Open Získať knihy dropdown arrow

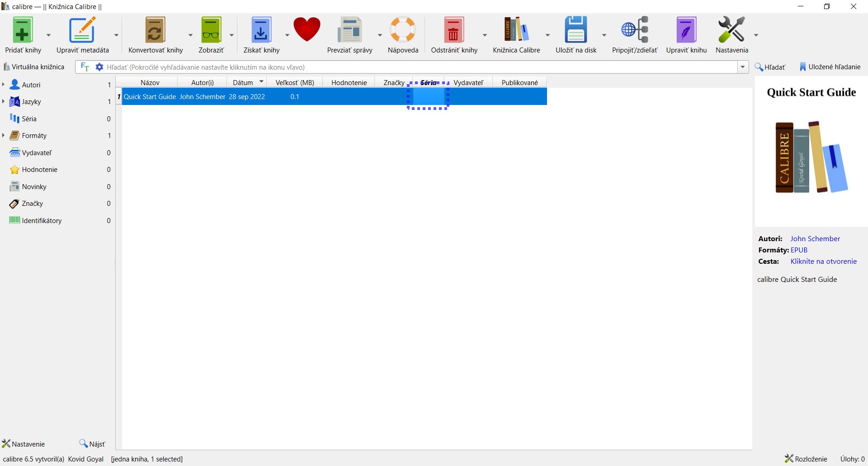point(287,35)
